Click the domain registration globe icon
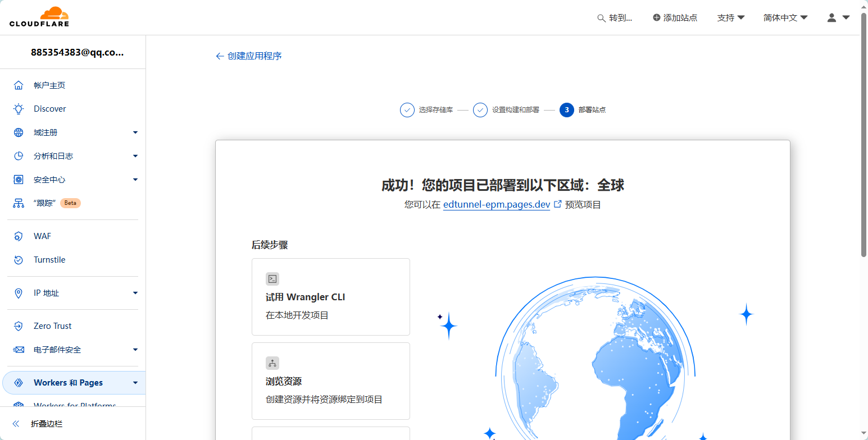The image size is (868, 440). coord(19,132)
